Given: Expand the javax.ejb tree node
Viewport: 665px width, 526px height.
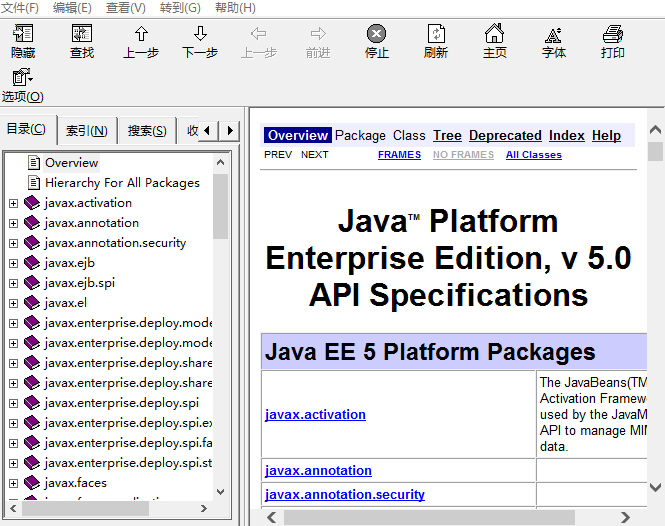Looking at the screenshot, I should 14,263.
